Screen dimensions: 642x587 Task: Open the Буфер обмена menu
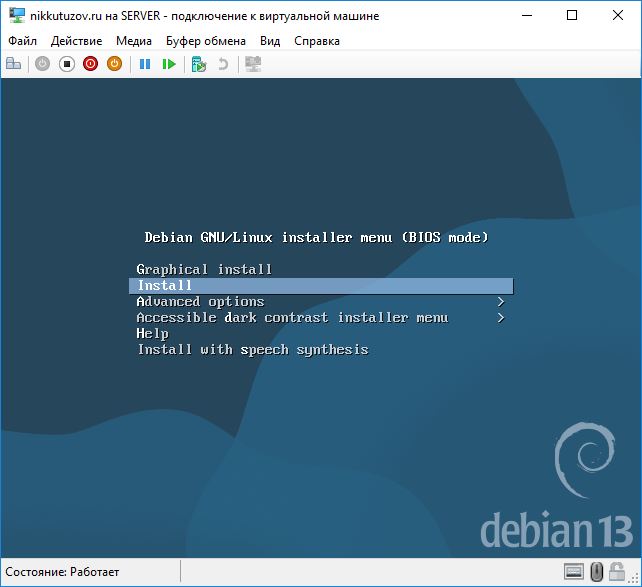pyautogui.click(x=206, y=41)
